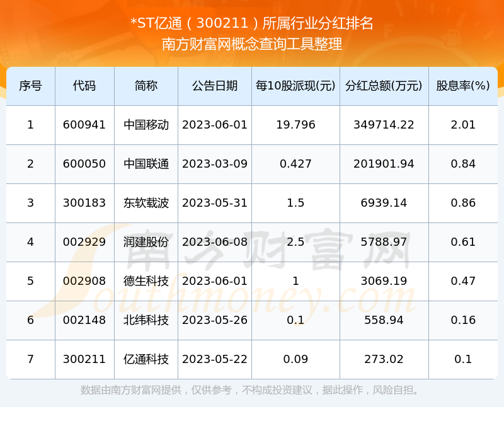Click the dividend value 0.427

[x=295, y=164]
